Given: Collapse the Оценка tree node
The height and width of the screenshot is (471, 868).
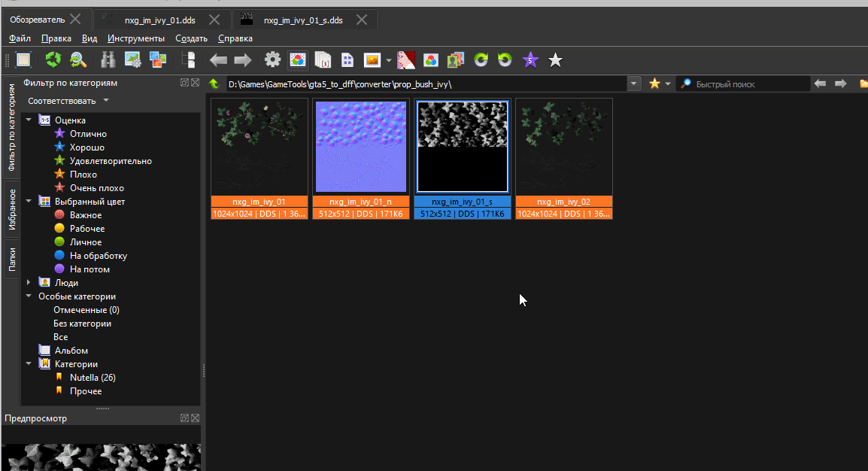Looking at the screenshot, I should (29, 120).
